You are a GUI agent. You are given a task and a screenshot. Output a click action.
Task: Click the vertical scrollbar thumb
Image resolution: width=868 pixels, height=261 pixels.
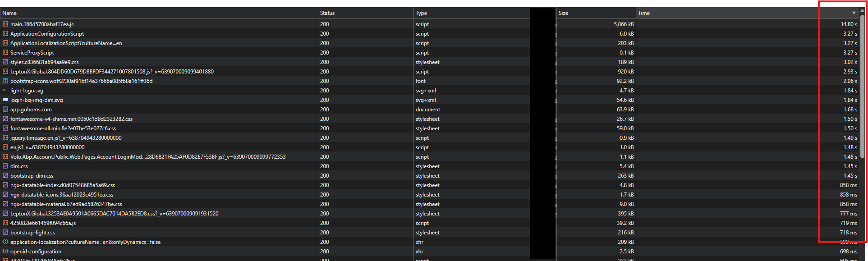pos(862,86)
